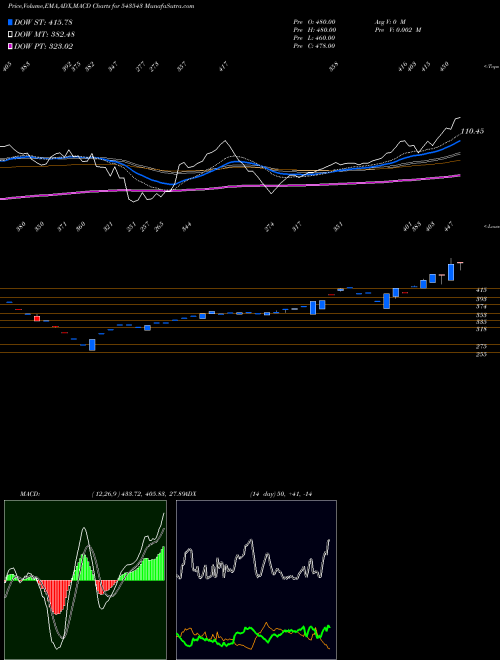Click the white DOW MT legend swatch
Screen dimensions: 500x660
[x=10, y=35]
